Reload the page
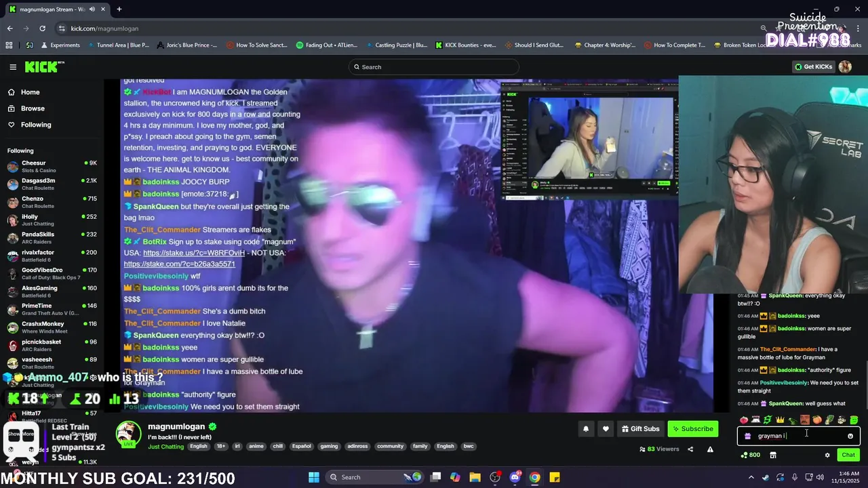The width and height of the screenshot is (868, 488). [42, 28]
